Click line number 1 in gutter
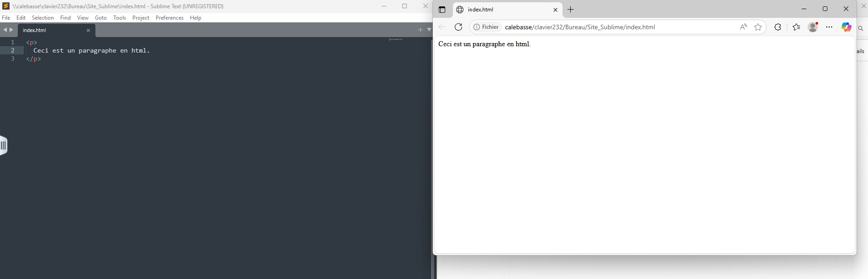The image size is (868, 279). [x=13, y=42]
